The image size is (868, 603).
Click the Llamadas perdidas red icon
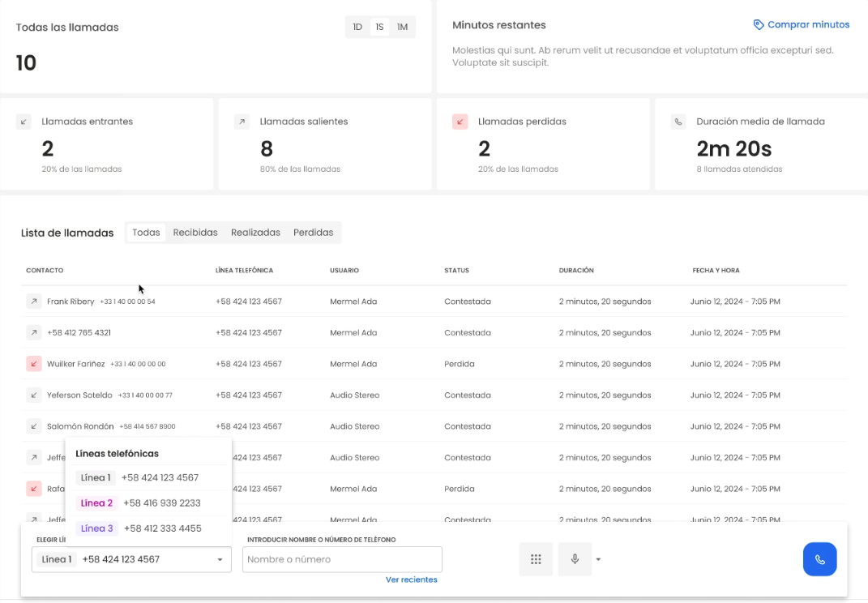[x=460, y=122]
